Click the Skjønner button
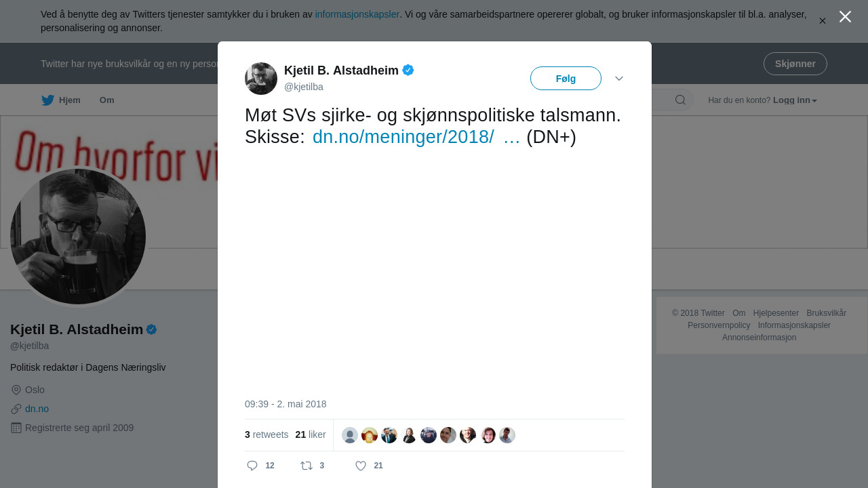 795,64
